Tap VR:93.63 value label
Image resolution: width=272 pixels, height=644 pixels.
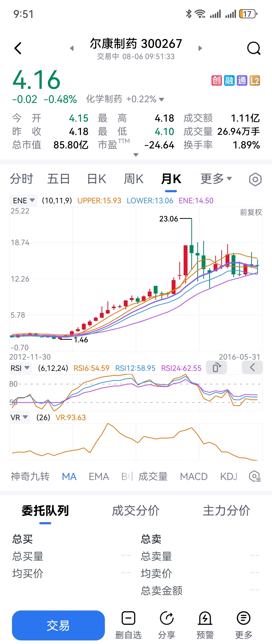pyautogui.click(x=70, y=418)
